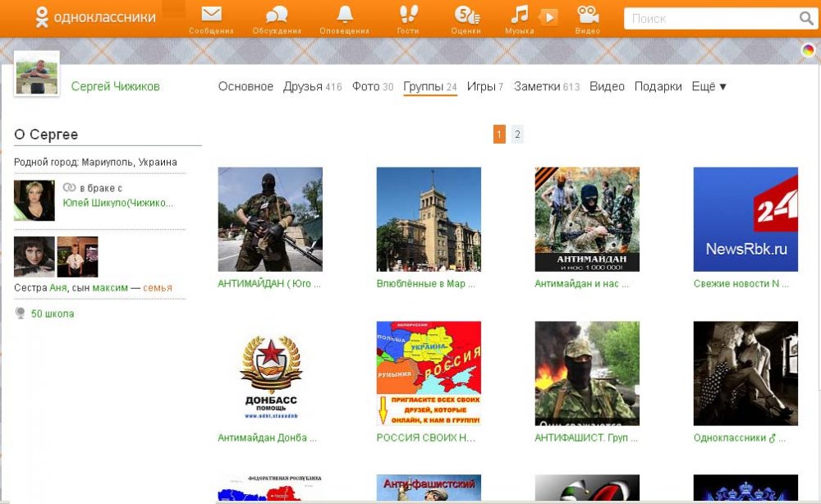Screen dimensions: 821x504
Task: Open the NewsRbk.ru 24 group image
Action: pos(745,219)
